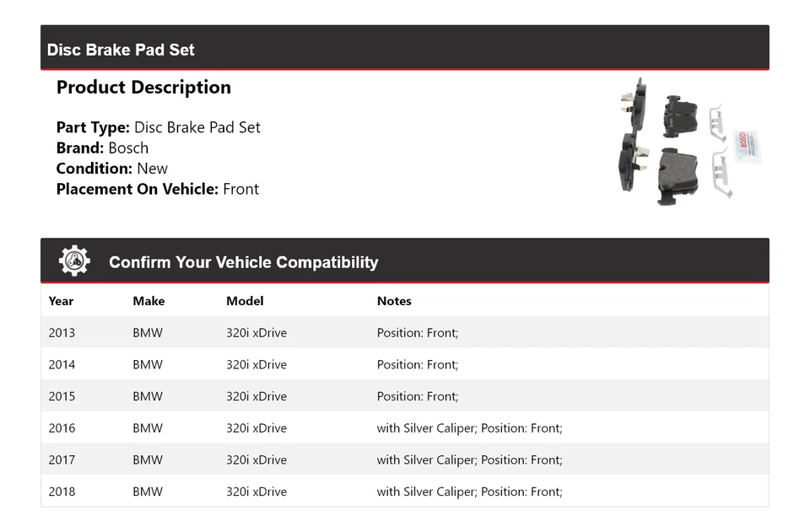Select the 2014 year cell
This screenshot has width=810, height=532.
click(x=62, y=365)
